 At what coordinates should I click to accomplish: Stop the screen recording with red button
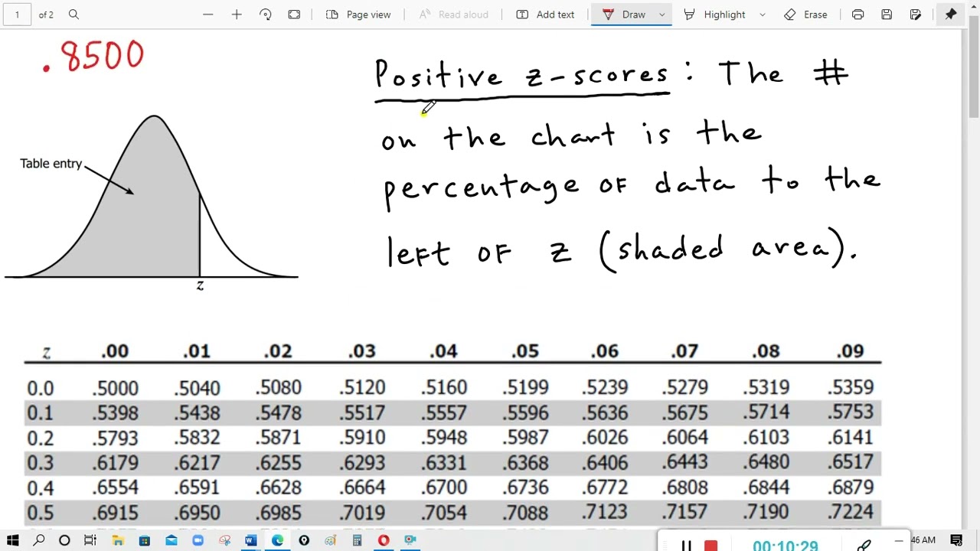coord(711,546)
